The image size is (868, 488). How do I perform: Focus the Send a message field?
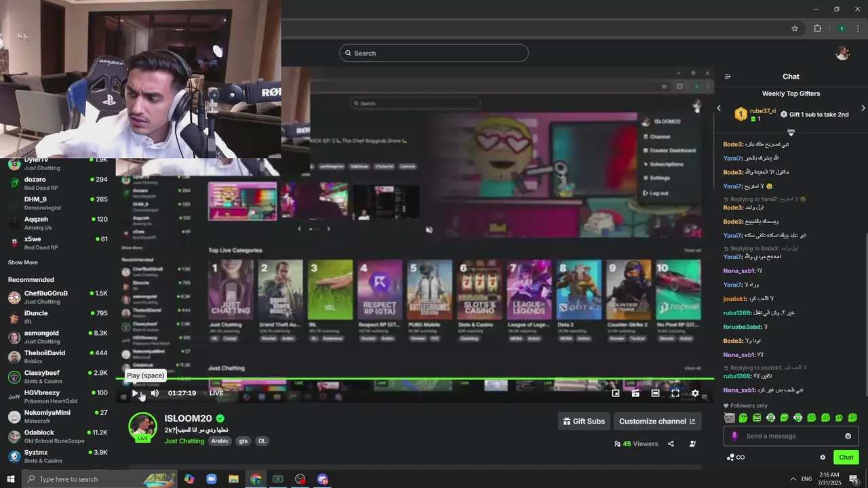pyautogui.click(x=791, y=436)
